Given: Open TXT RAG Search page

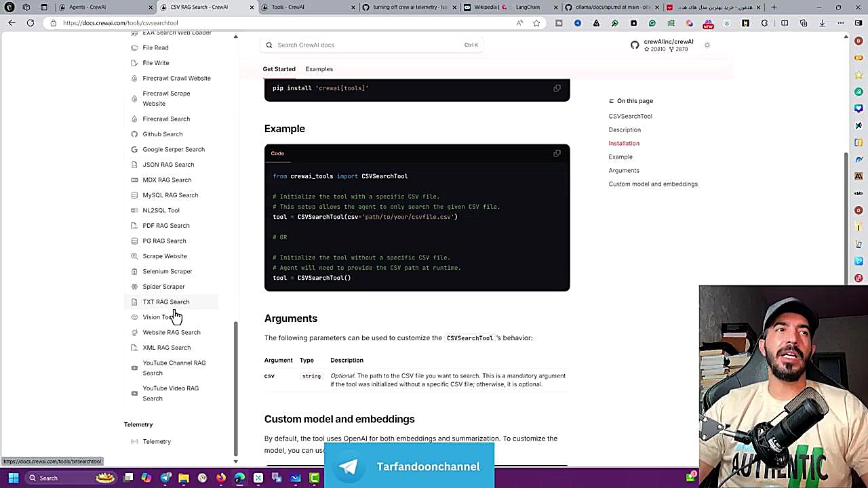Looking at the screenshot, I should pos(166,302).
